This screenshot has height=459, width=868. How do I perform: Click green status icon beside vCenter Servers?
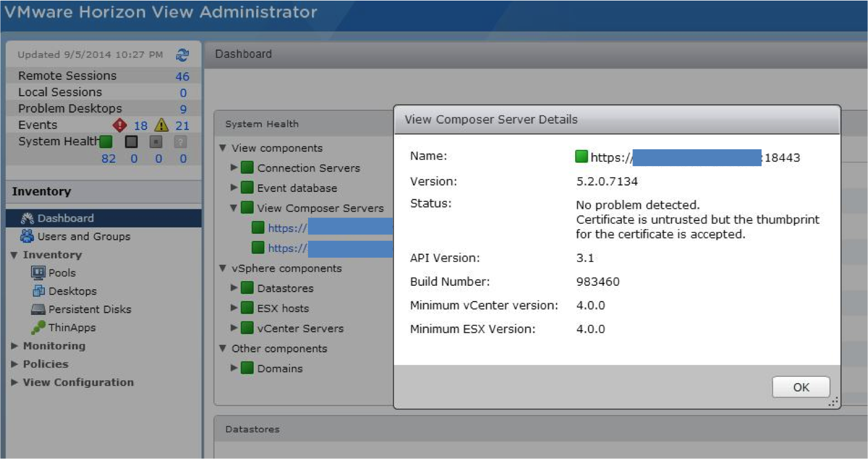(247, 328)
